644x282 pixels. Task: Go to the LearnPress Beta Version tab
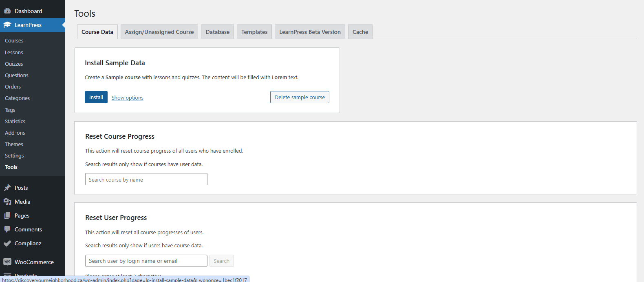point(310,32)
